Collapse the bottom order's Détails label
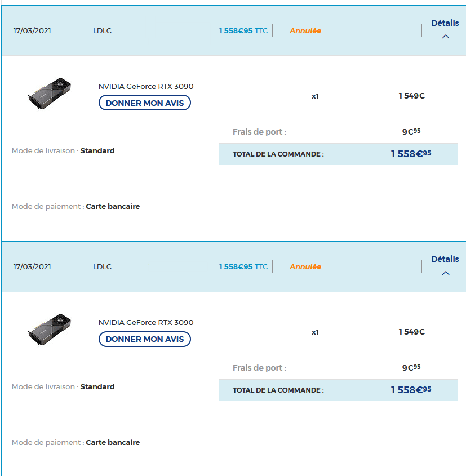The image size is (466, 476). point(445,259)
